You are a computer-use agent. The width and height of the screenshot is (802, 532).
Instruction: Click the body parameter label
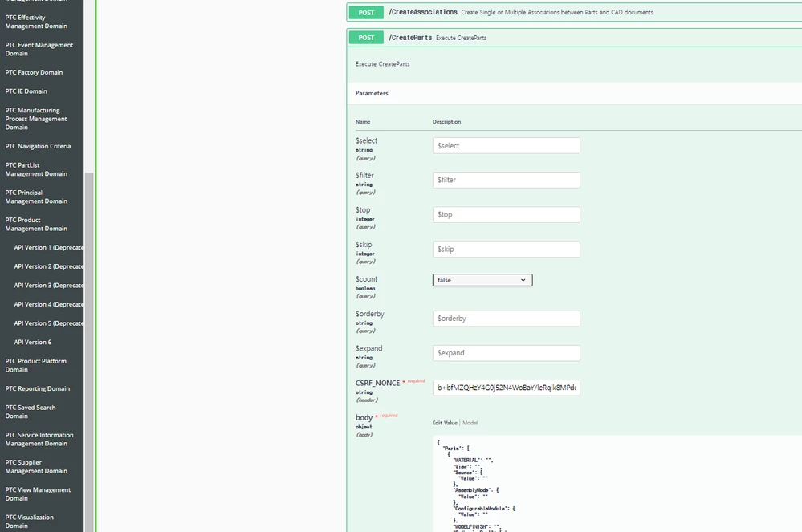(364, 417)
